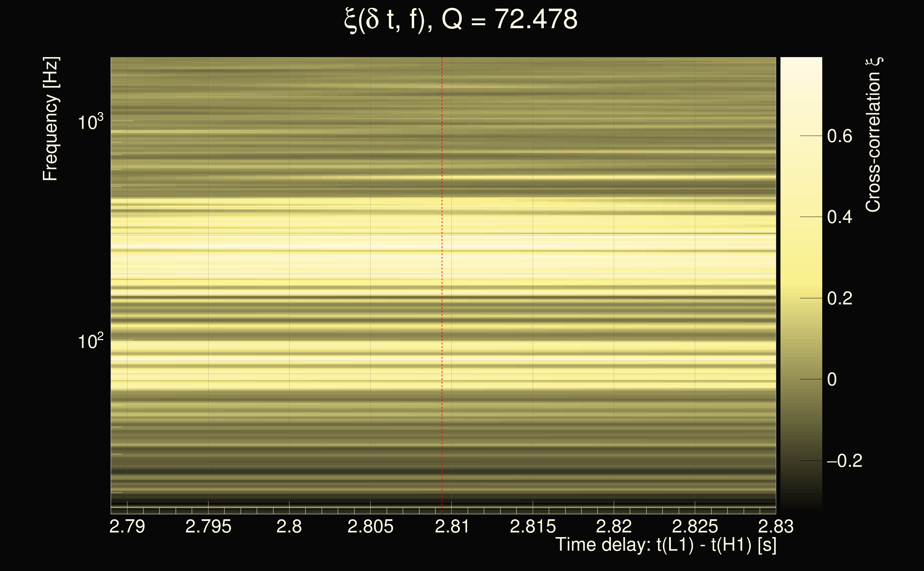Screen dimensions: 924x571
Task: Click the 2.79 x-axis tick label
Action: click(127, 526)
